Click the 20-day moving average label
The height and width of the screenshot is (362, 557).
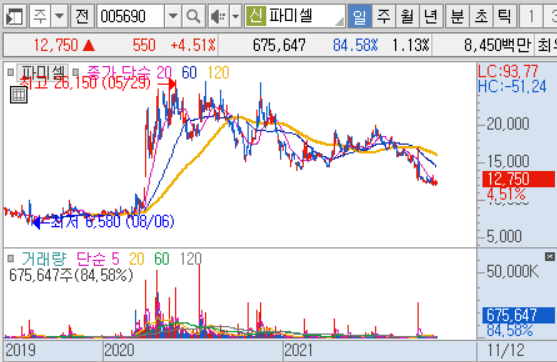coord(164,72)
